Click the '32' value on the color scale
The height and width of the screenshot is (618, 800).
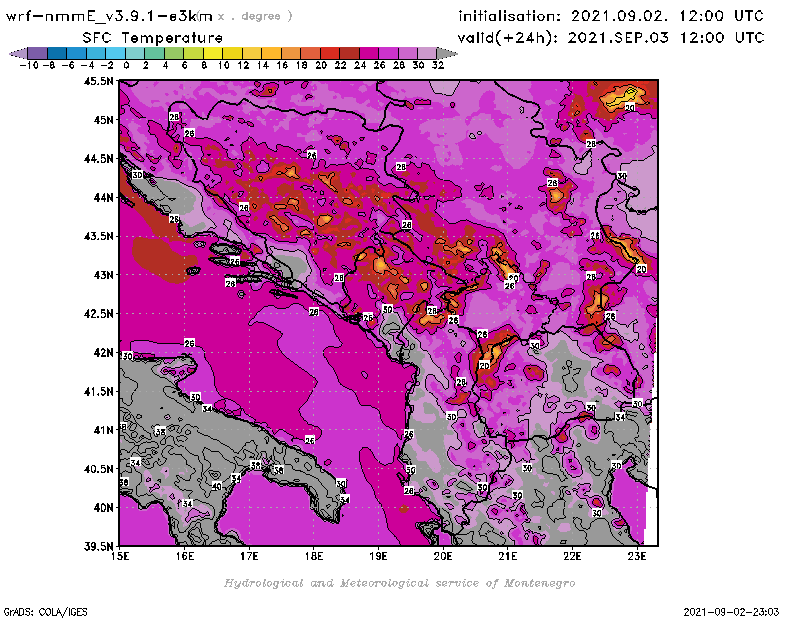point(438,65)
